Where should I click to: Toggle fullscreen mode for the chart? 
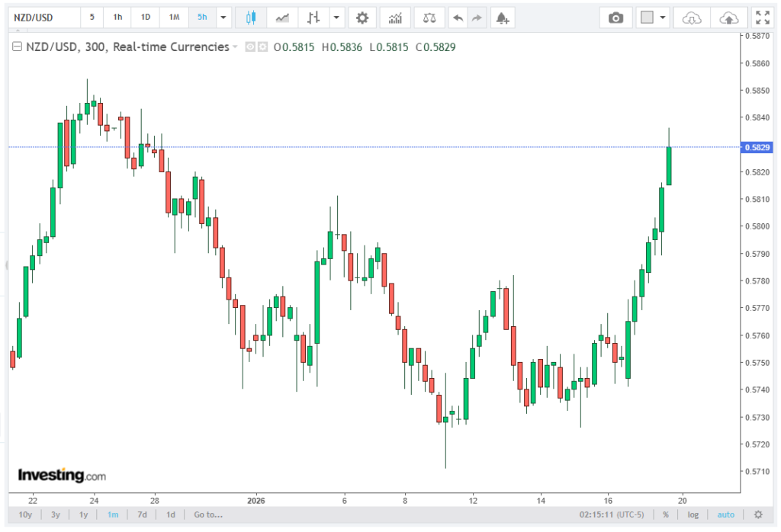(x=761, y=17)
